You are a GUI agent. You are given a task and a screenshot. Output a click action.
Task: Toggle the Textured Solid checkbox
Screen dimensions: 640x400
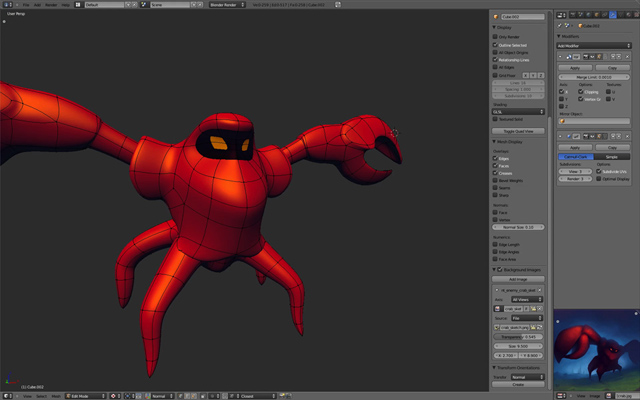(x=496, y=119)
